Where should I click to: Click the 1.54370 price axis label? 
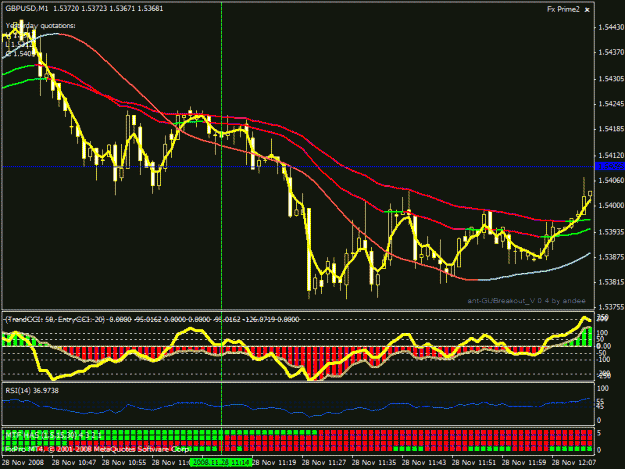pyautogui.click(x=610, y=52)
